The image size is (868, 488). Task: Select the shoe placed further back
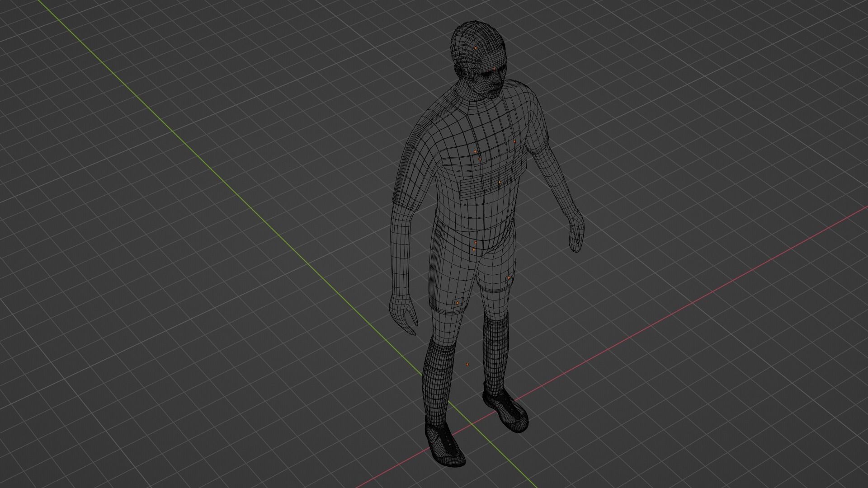click(505, 409)
